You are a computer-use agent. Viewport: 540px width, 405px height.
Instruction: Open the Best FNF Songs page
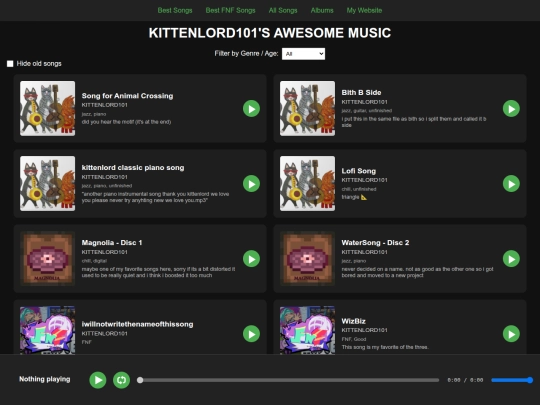click(x=230, y=10)
